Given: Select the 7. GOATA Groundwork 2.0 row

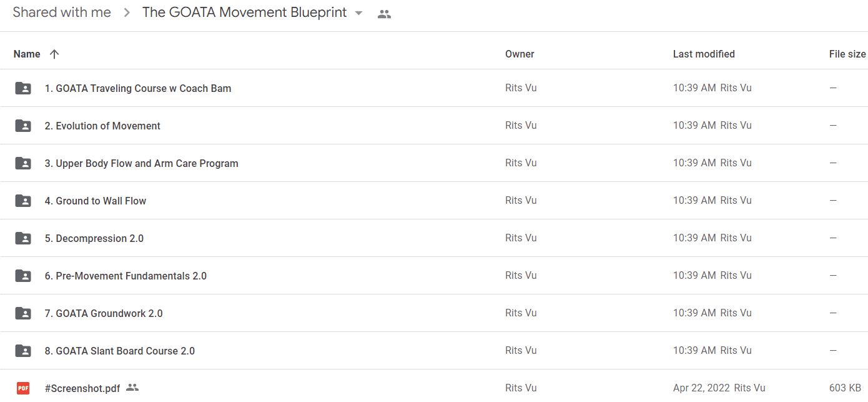Looking at the screenshot, I should click(434, 313).
